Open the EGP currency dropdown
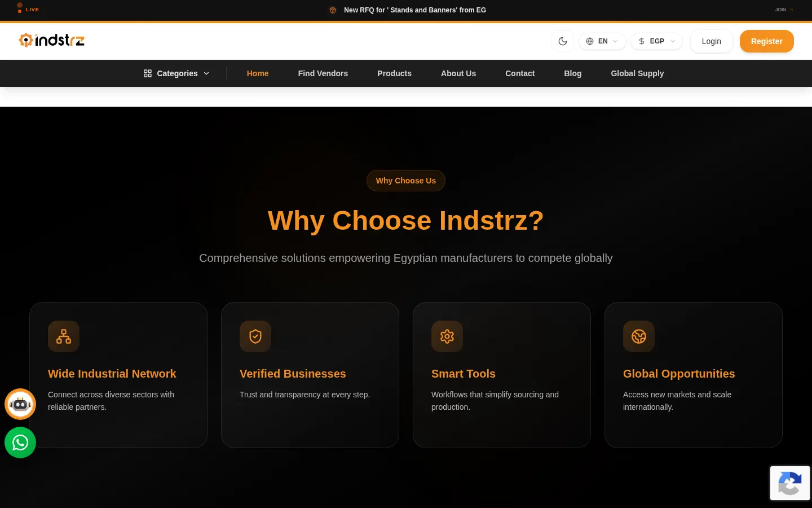Screen dimensions: 812x508 656,41
